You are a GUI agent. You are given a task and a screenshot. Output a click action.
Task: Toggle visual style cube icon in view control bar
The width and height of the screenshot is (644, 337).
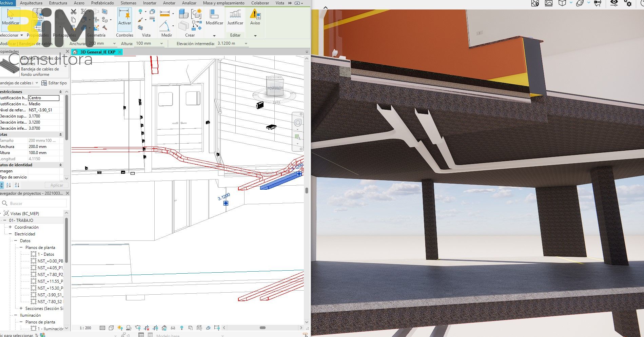(x=111, y=328)
